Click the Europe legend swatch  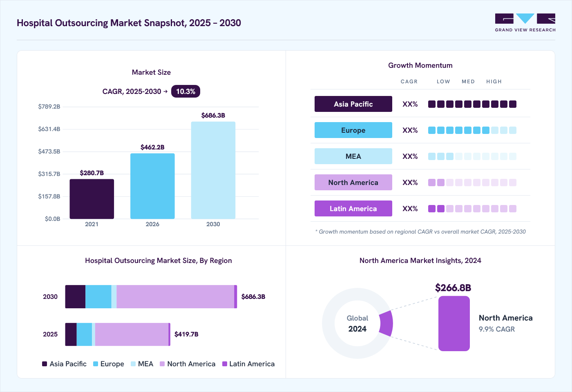96,364
